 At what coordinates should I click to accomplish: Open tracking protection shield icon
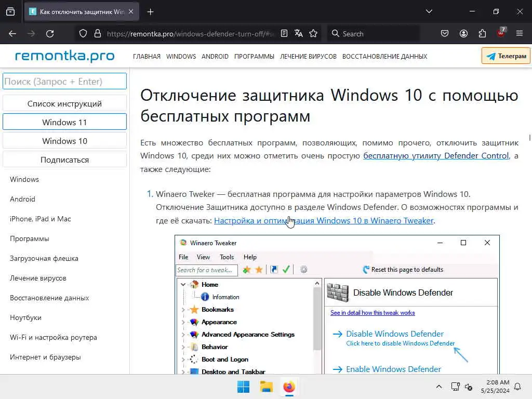[x=83, y=34]
